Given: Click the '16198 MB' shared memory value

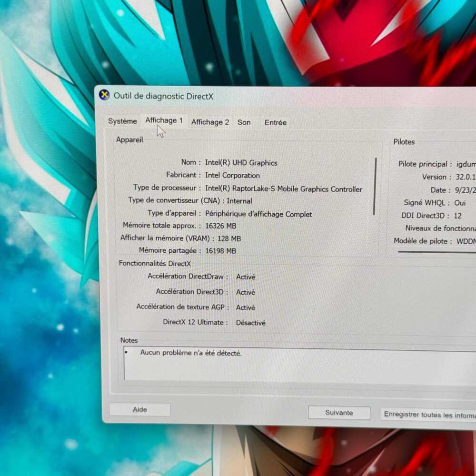Looking at the screenshot, I should click(221, 251).
